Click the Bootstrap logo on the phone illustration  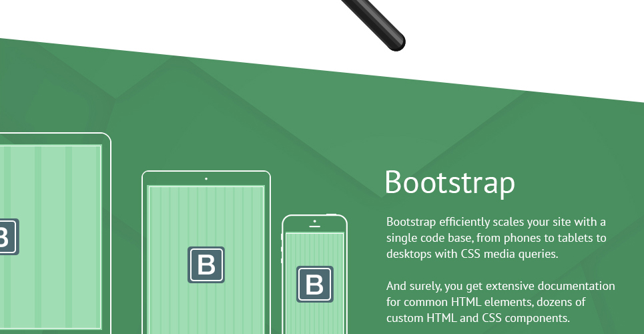click(315, 284)
